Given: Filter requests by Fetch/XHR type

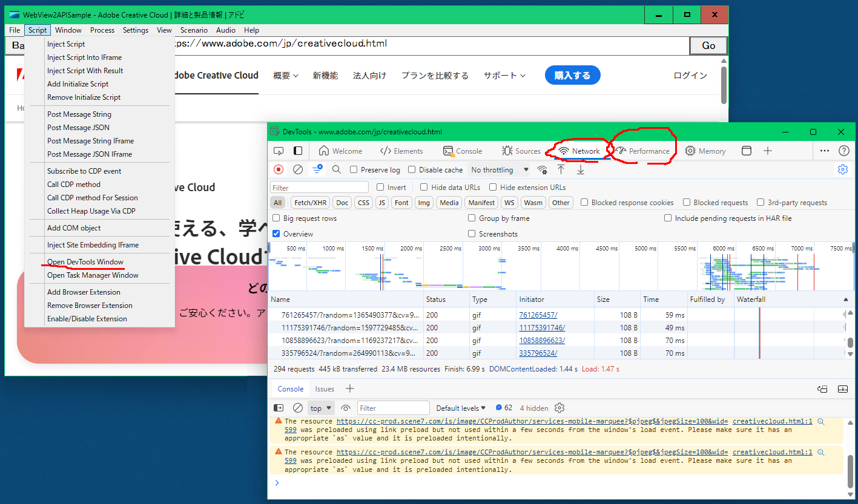Looking at the screenshot, I should [311, 203].
